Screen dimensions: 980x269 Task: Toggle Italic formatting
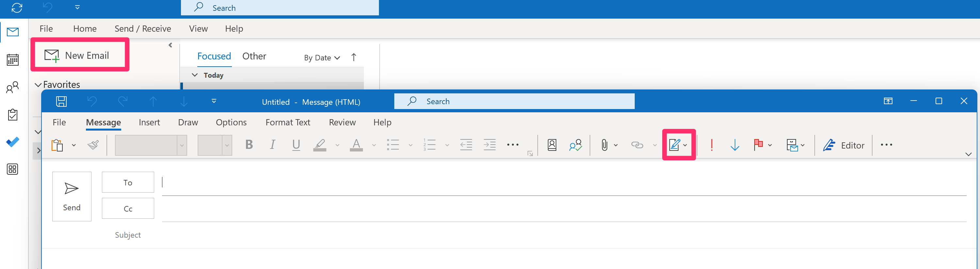272,145
